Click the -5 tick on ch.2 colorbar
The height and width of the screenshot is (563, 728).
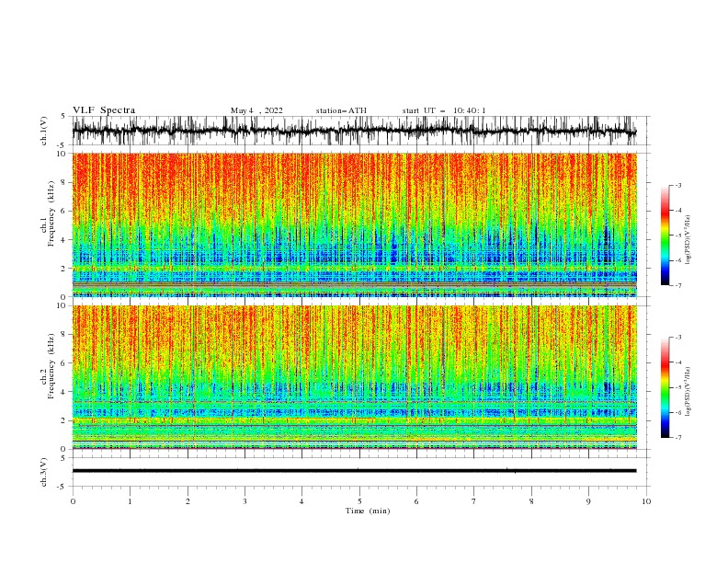click(x=678, y=387)
